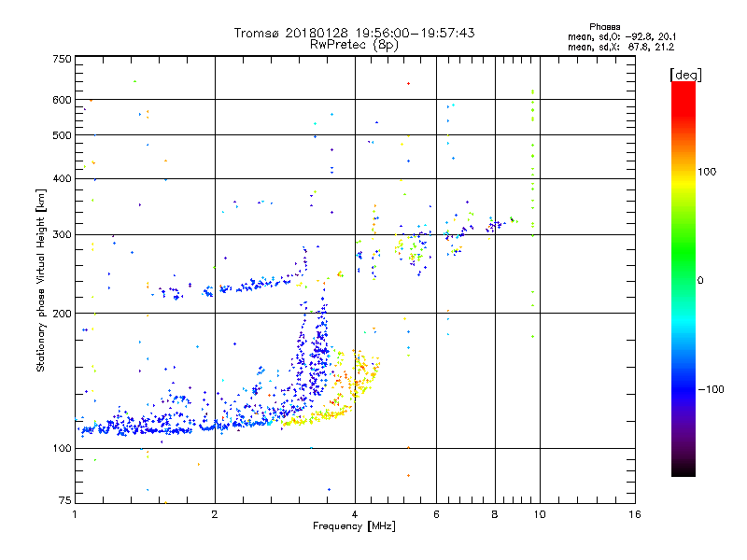Select the 'mean, sd,O: -92.8, 20.1' statistics line

click(x=622, y=36)
